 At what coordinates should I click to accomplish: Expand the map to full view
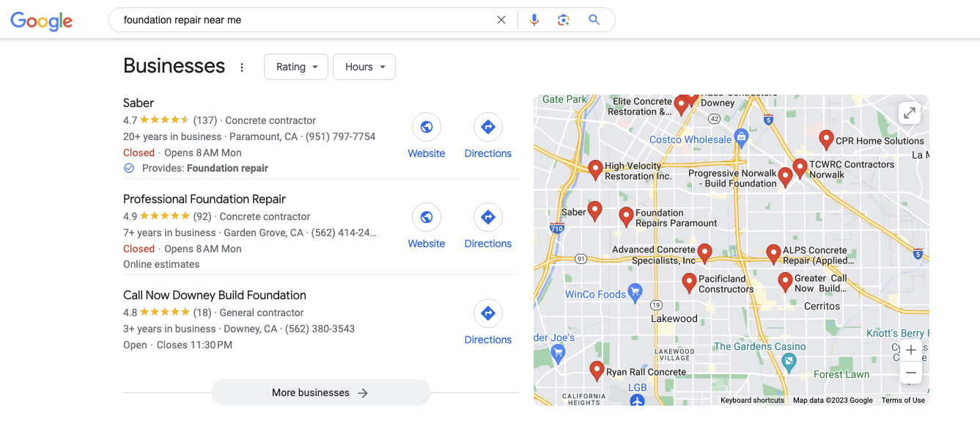[910, 113]
